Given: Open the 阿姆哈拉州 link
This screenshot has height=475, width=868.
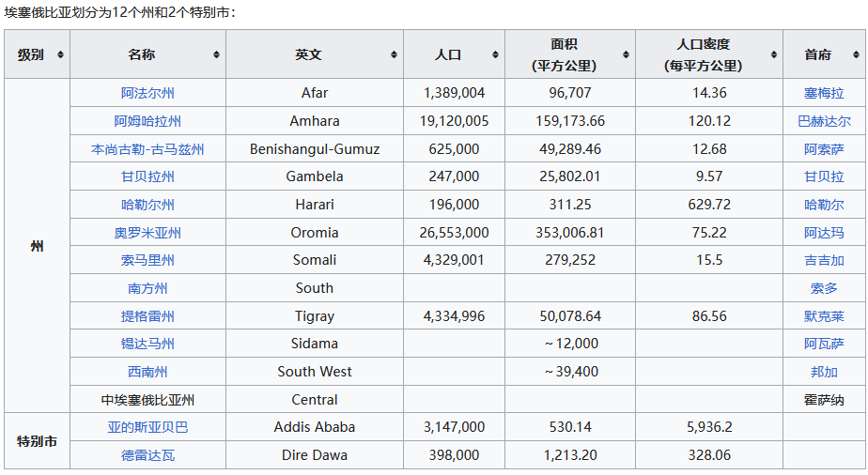Looking at the screenshot, I should (147, 121).
